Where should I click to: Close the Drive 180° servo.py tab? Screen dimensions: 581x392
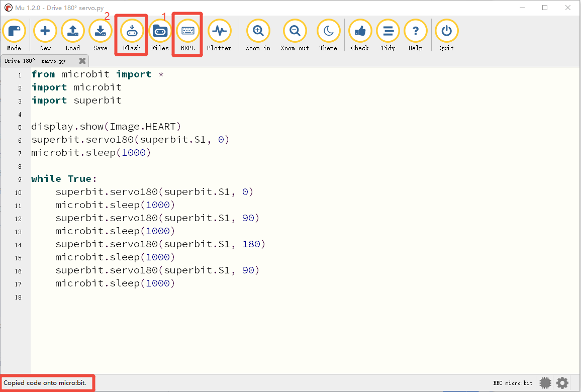[82, 61]
